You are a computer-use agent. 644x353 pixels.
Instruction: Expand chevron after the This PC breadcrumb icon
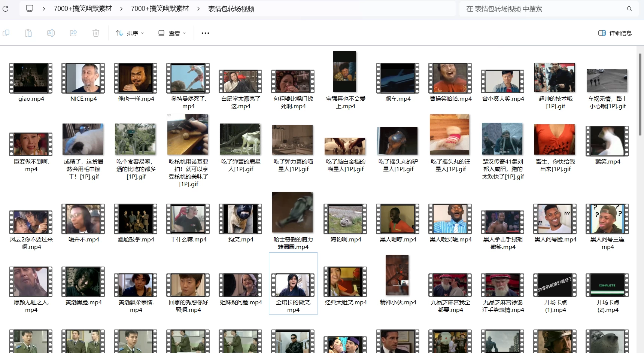(x=44, y=9)
